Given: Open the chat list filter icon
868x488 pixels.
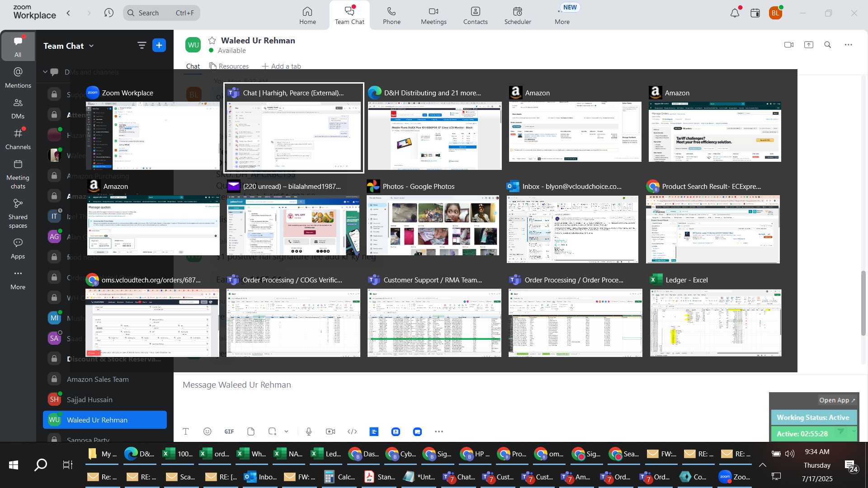Looking at the screenshot, I should pyautogui.click(x=142, y=45).
